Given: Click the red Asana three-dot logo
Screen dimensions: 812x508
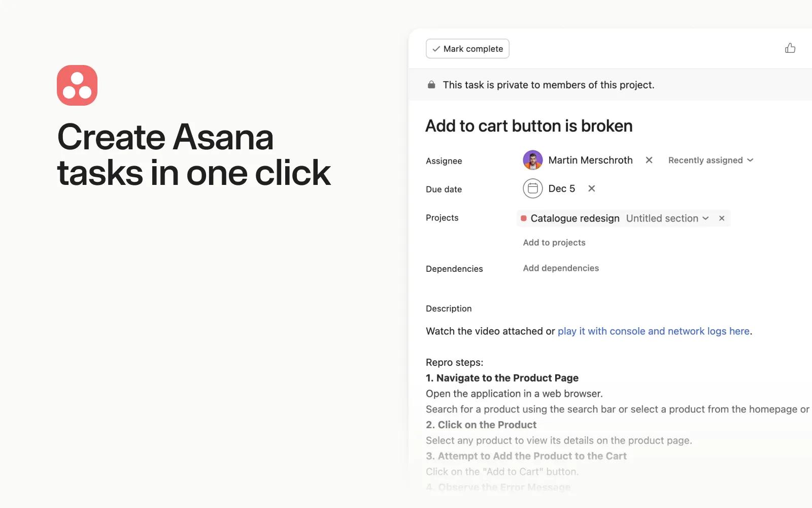Looking at the screenshot, I should click(x=77, y=85).
